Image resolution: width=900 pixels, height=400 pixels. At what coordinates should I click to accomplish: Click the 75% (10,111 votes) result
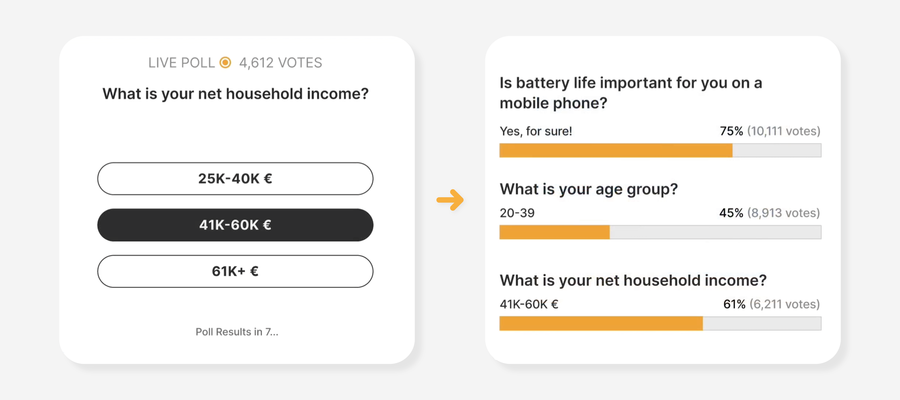pyautogui.click(x=769, y=131)
